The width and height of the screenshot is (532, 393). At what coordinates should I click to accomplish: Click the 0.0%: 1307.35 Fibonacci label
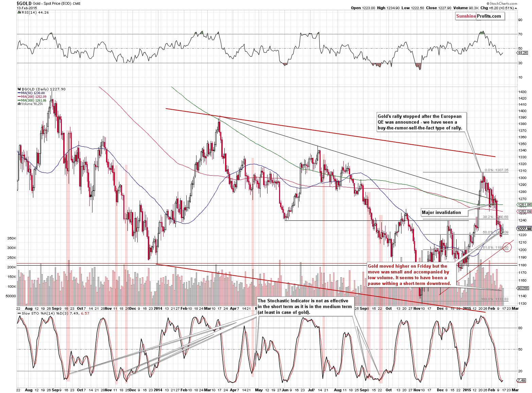[496, 170]
